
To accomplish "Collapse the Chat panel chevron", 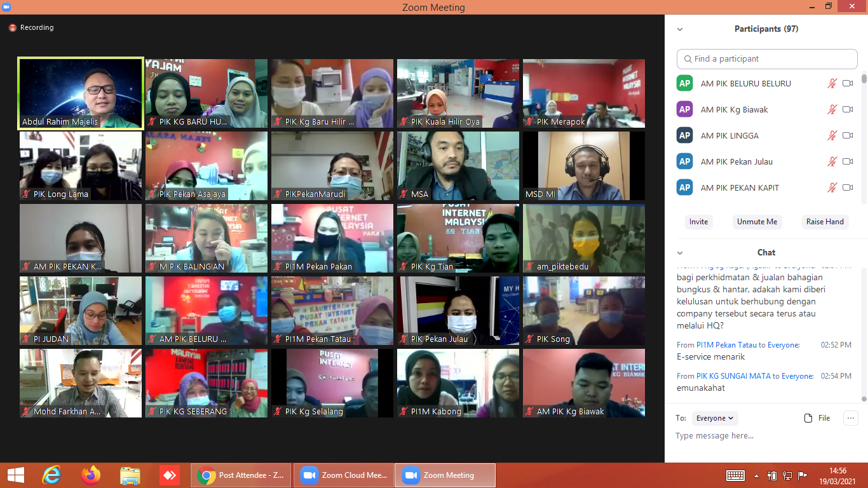I will [680, 253].
